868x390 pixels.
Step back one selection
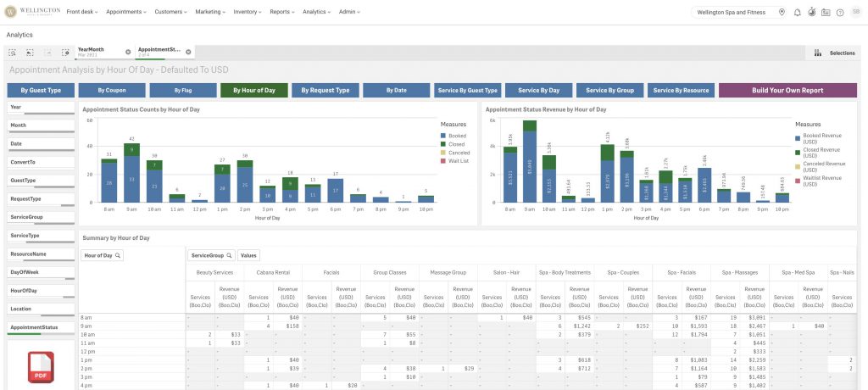pos(30,53)
